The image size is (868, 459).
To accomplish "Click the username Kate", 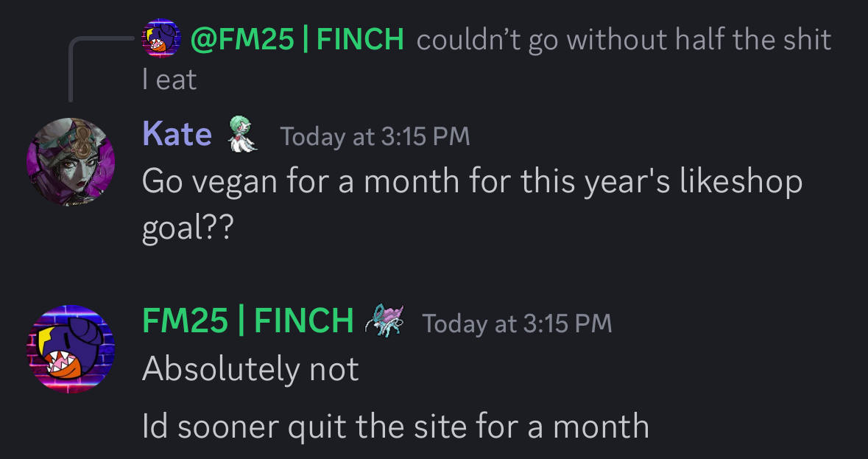I will [x=177, y=135].
